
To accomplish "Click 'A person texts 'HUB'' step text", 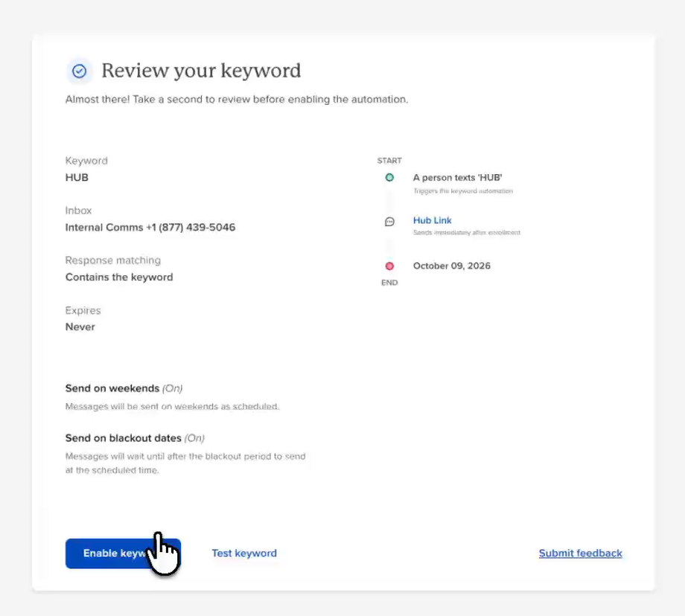I will [457, 178].
